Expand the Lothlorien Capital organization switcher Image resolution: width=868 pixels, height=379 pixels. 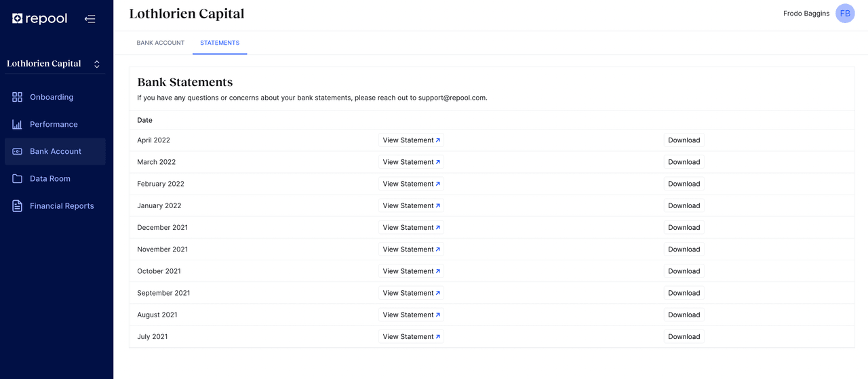97,64
